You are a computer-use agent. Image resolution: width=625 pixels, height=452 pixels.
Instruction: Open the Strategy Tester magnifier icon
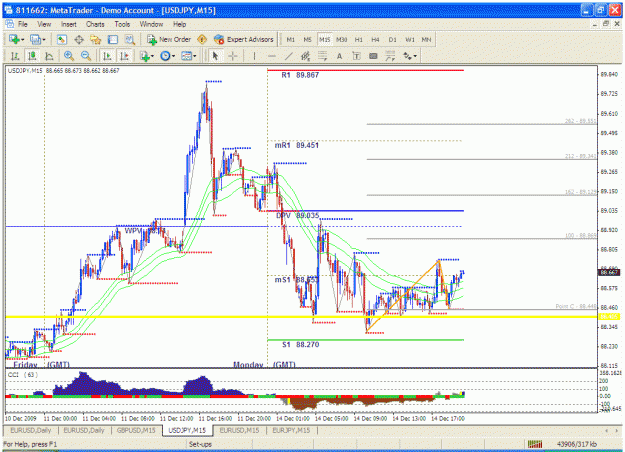pyautogui.click(x=130, y=39)
